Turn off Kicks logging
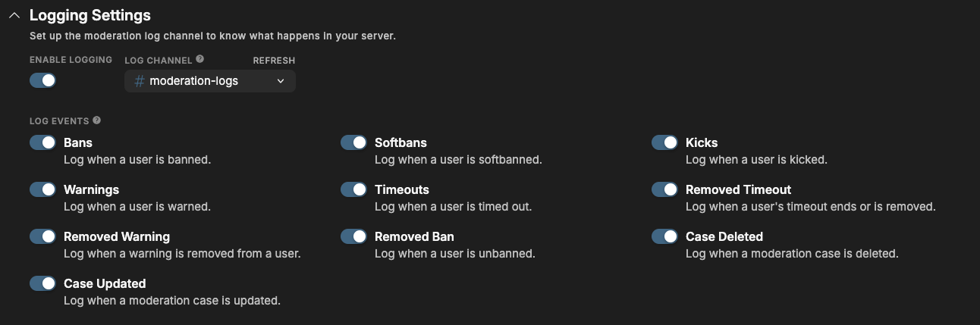This screenshot has width=980, height=325. (665, 142)
